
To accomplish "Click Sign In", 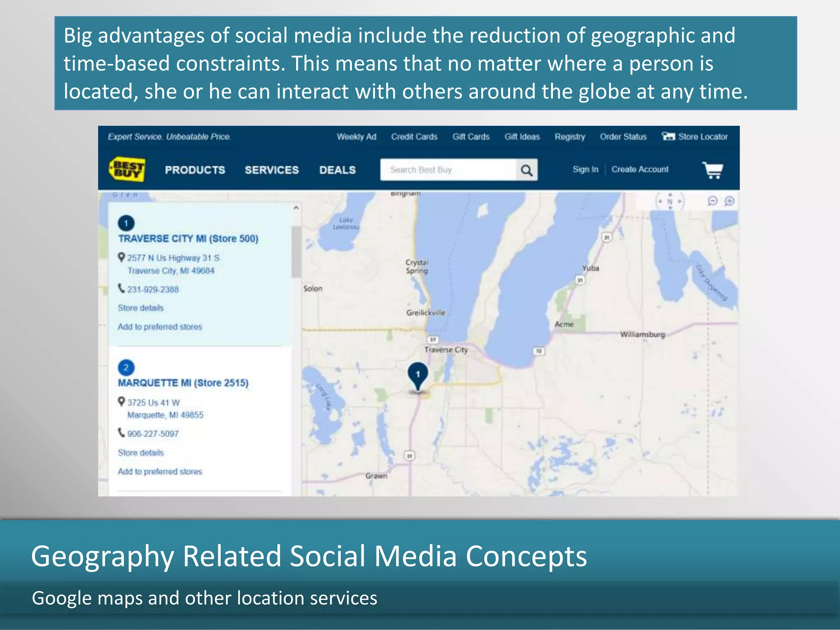I will [585, 169].
